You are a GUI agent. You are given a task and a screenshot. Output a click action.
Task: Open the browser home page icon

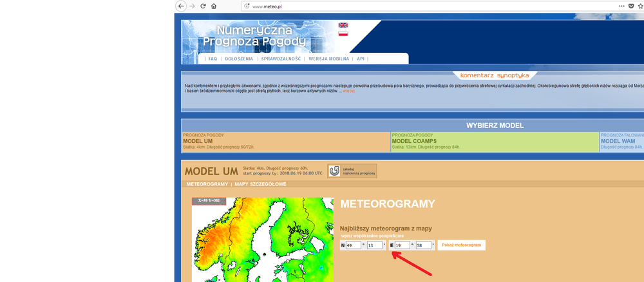214,6
